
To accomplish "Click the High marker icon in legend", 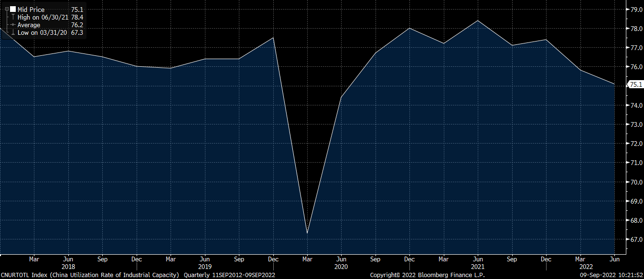I will coord(13,17).
